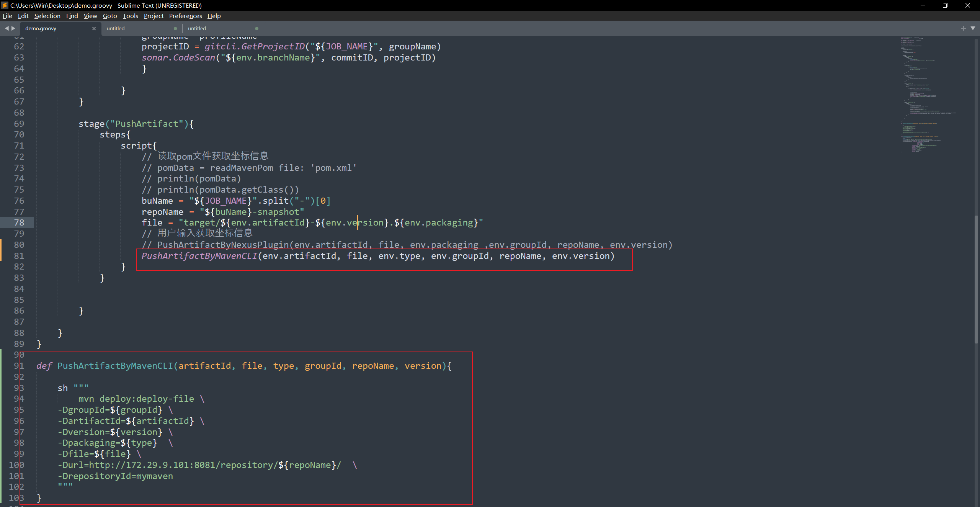
Task: Close the demo.groovy tab
Action: (x=94, y=28)
